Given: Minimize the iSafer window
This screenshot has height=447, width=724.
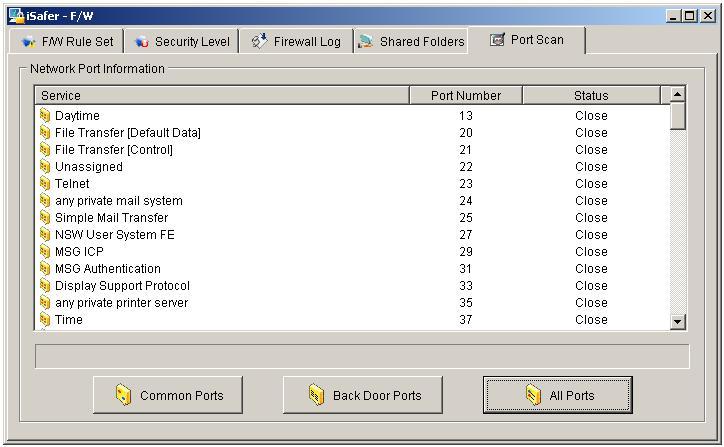Looking at the screenshot, I should (x=673, y=16).
